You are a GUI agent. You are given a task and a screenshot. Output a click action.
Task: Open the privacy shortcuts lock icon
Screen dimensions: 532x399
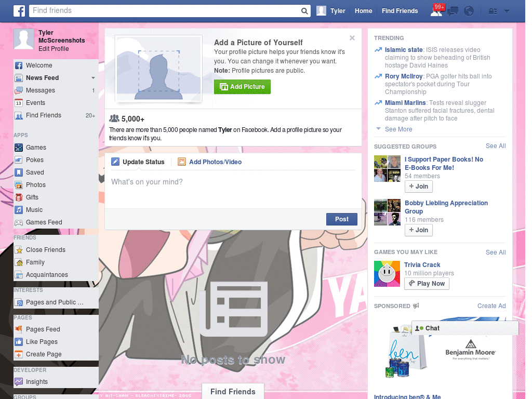click(x=493, y=11)
